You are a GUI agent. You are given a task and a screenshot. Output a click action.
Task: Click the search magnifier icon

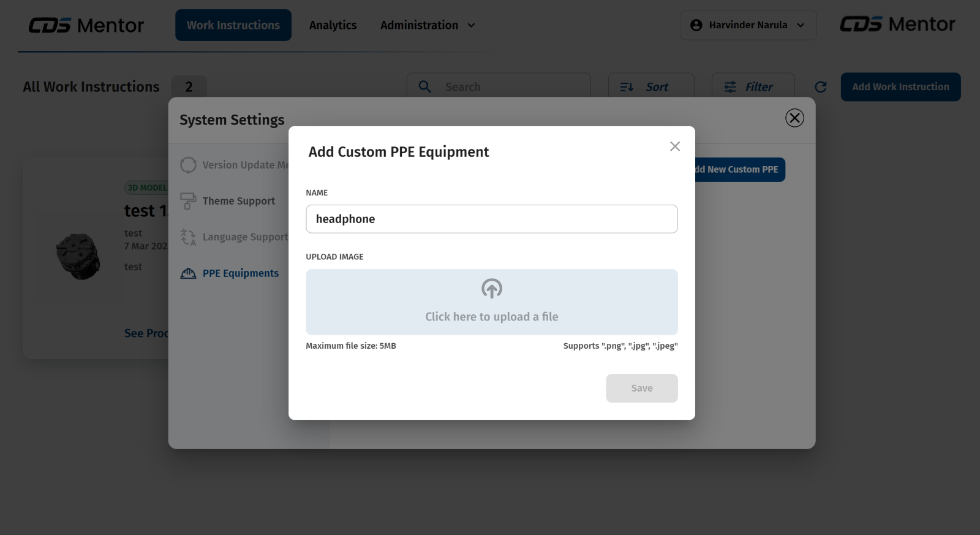[424, 87]
